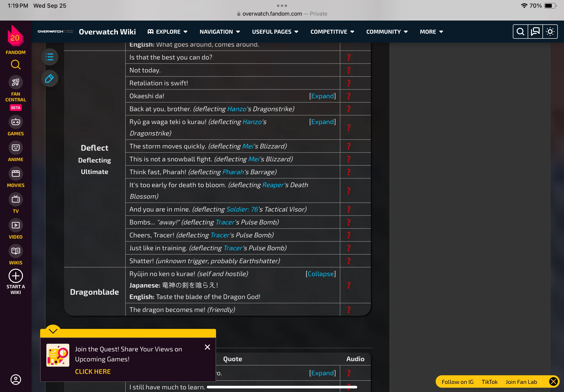This screenshot has height=392, width=564.
Task: Open Tracer link in 'Bombs... away!' row
Action: [225, 222]
